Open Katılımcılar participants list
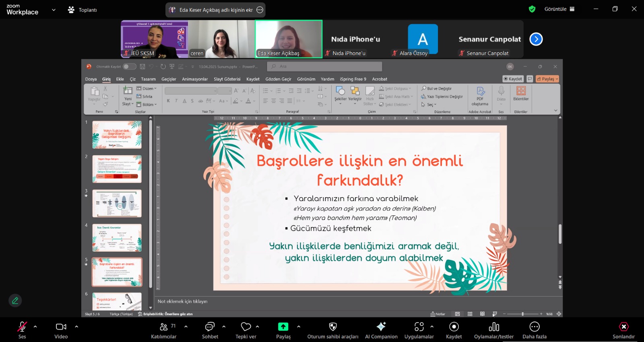 click(x=164, y=327)
